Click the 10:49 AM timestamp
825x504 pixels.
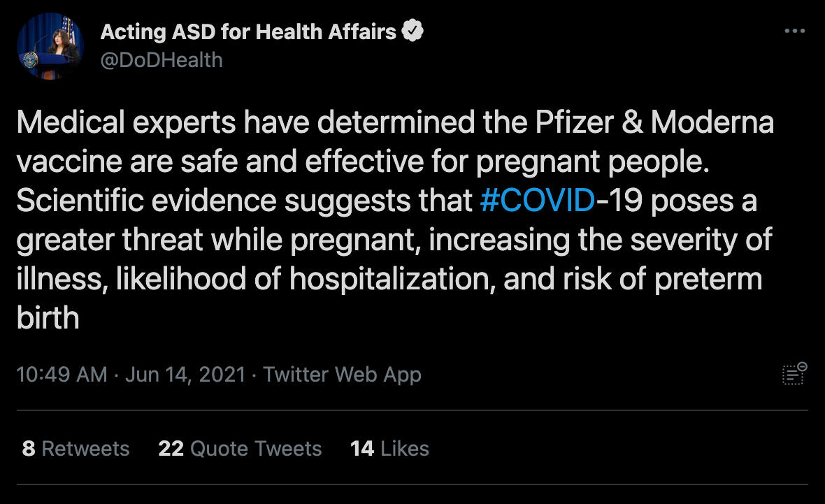pyautogui.click(x=62, y=375)
